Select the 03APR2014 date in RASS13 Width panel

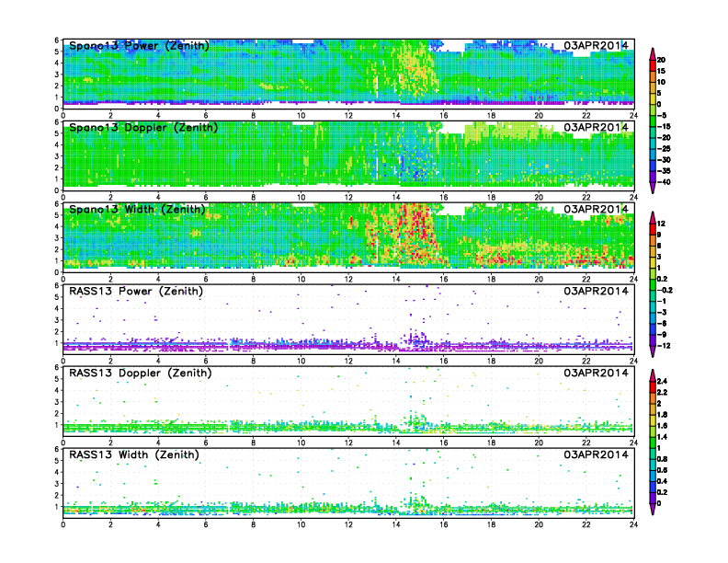(x=596, y=454)
